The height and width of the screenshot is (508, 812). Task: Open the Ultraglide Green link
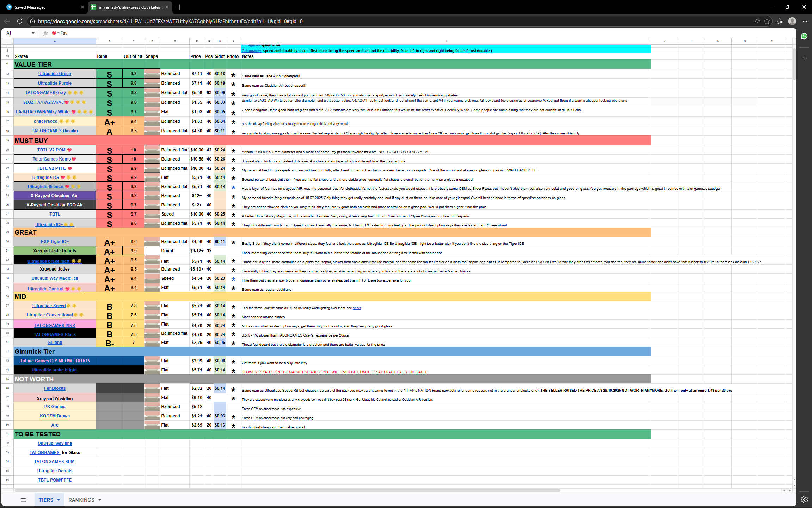[x=55, y=74]
